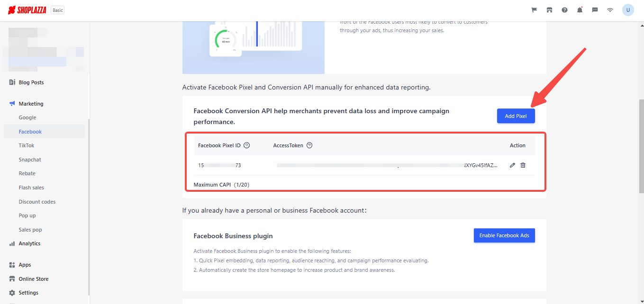The height and width of the screenshot is (304, 644).
Task: Open the user avatar menu
Action: pos(628,10)
